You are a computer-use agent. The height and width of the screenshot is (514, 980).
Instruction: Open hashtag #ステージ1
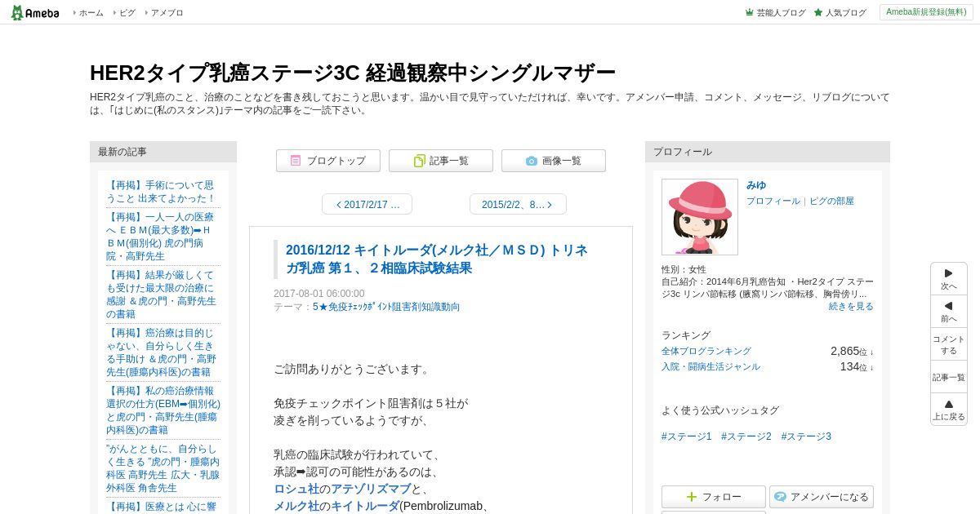tap(687, 436)
